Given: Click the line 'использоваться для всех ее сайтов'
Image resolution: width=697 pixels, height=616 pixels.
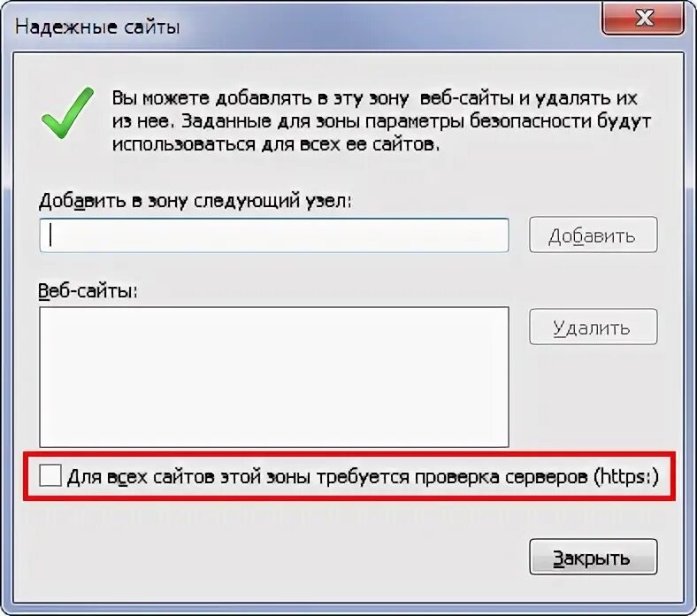Looking at the screenshot, I should 276,144.
